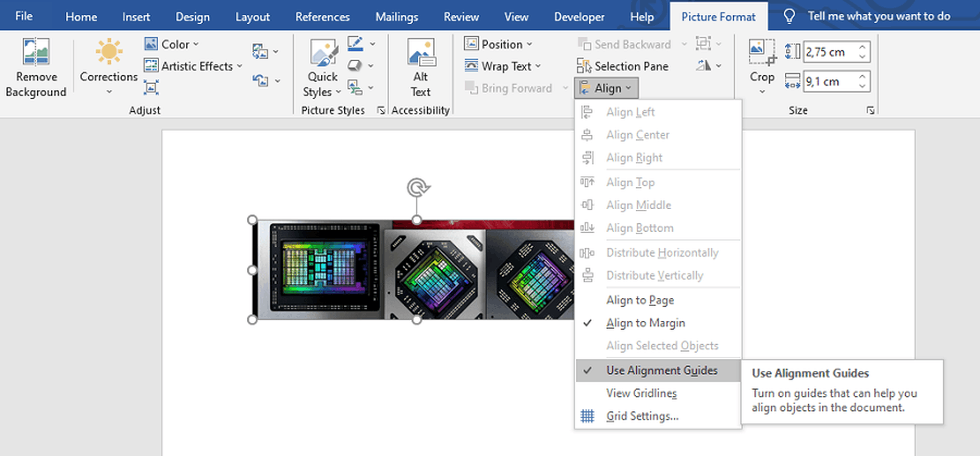
Task: Click the Crop tool icon
Action: click(x=762, y=52)
